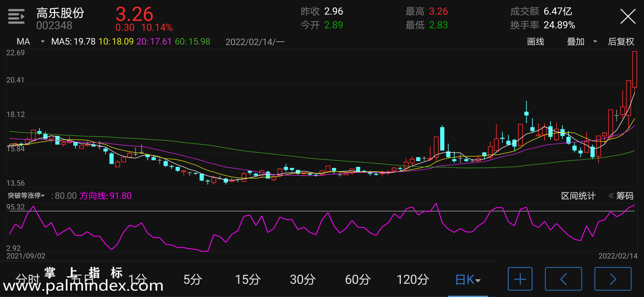Select the current price 3.26
The width and height of the screenshot is (644, 297).
click(x=134, y=14)
